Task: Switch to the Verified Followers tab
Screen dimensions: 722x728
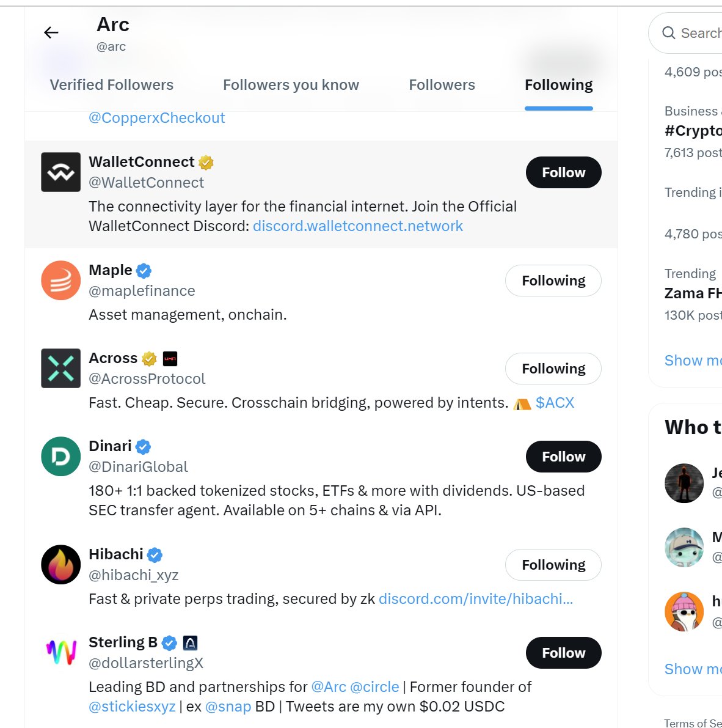Action: [112, 85]
